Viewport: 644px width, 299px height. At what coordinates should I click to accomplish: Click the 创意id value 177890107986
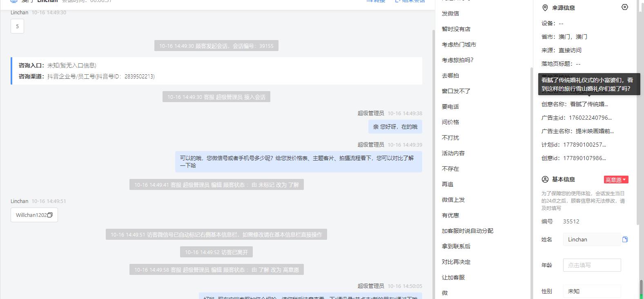click(x=584, y=158)
